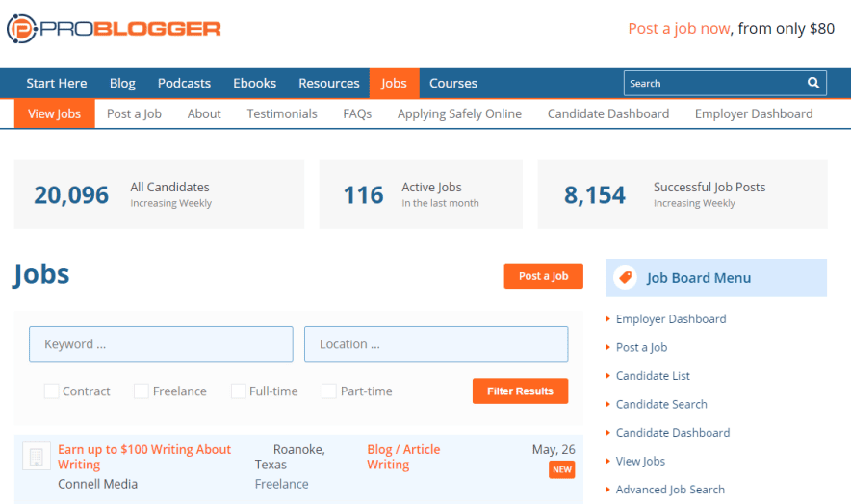The width and height of the screenshot is (851, 504).
Task: Click the Keyword input field
Action: [x=161, y=344]
